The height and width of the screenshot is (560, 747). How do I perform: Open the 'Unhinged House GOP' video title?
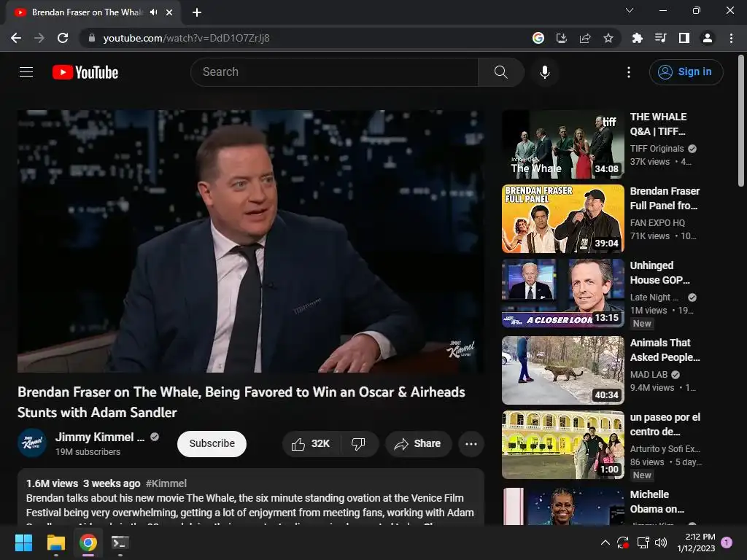[x=659, y=273]
